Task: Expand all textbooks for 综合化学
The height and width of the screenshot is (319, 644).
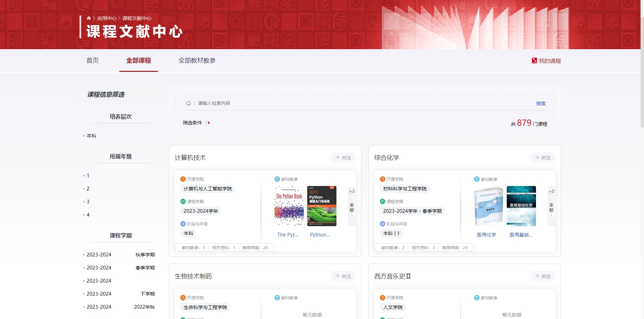Action: [x=551, y=209]
